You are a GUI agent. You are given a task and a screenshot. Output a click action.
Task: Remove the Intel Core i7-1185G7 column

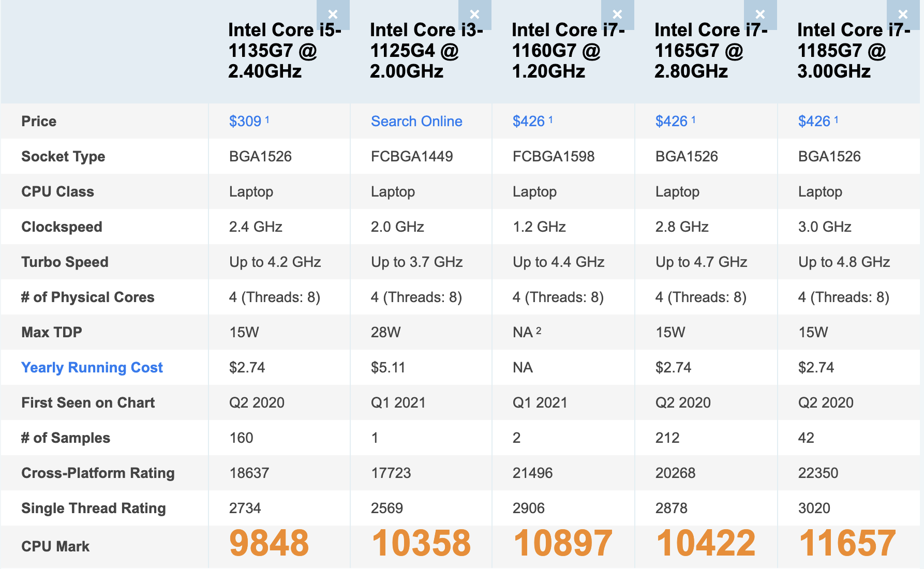(x=903, y=14)
